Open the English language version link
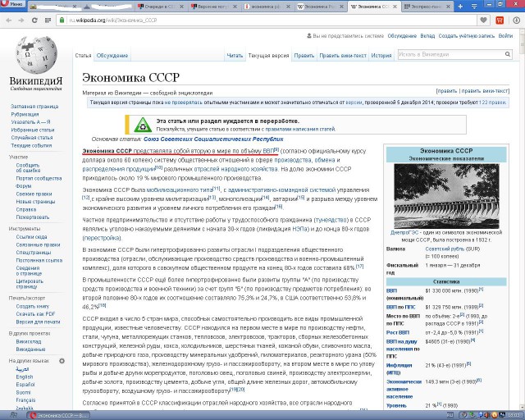 pyautogui.click(x=25, y=377)
